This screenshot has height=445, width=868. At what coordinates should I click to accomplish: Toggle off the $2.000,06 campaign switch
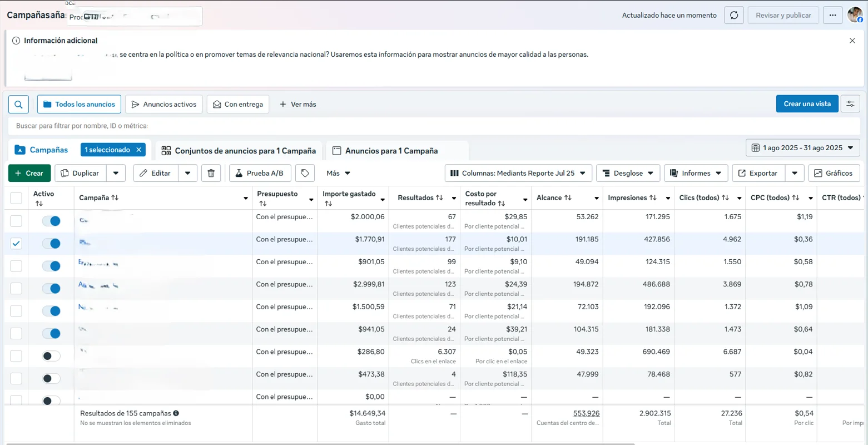click(51, 221)
